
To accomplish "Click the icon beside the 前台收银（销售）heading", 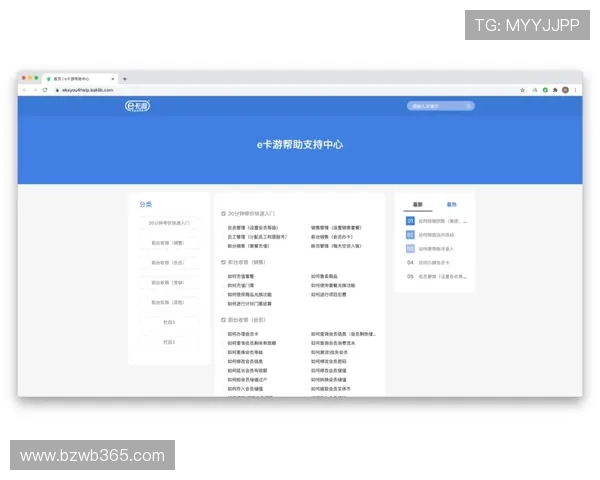I will pyautogui.click(x=223, y=262).
